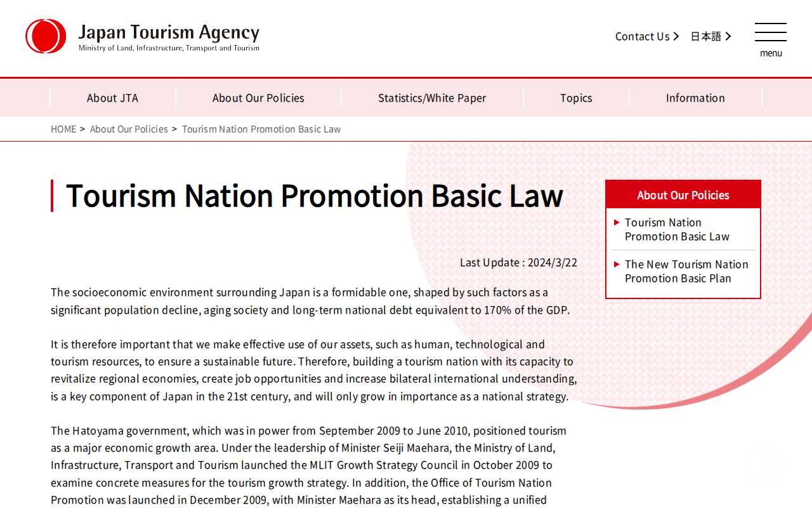Image resolution: width=812 pixels, height=508 pixels.
Task: Click the Last Update : 2024/3/22 text
Action: point(518,262)
